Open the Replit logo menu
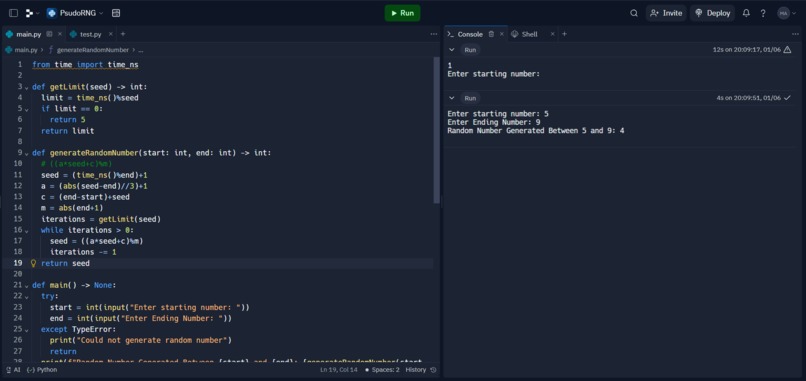The width and height of the screenshot is (806, 381). click(32, 13)
